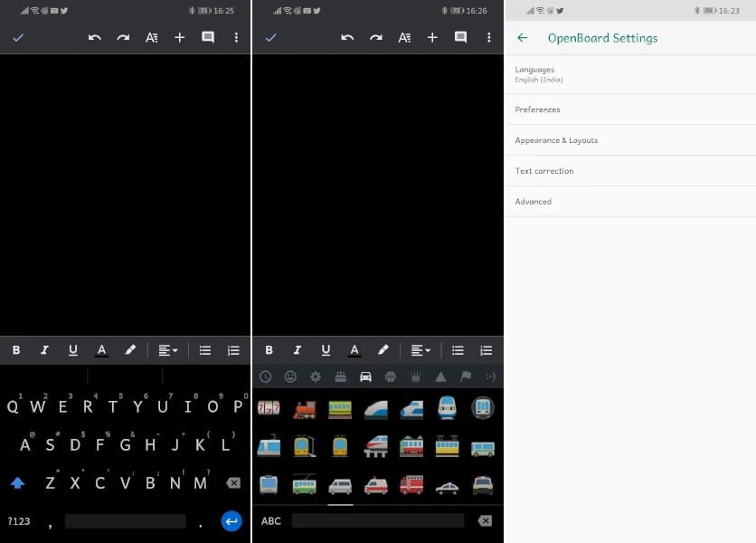Select the car travel emoji tab

click(x=365, y=376)
